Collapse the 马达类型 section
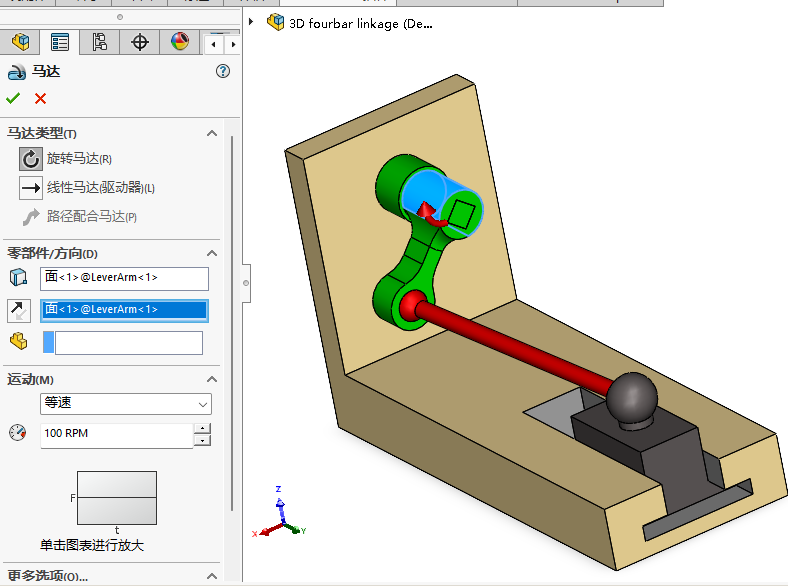The height and width of the screenshot is (586, 788). click(211, 133)
